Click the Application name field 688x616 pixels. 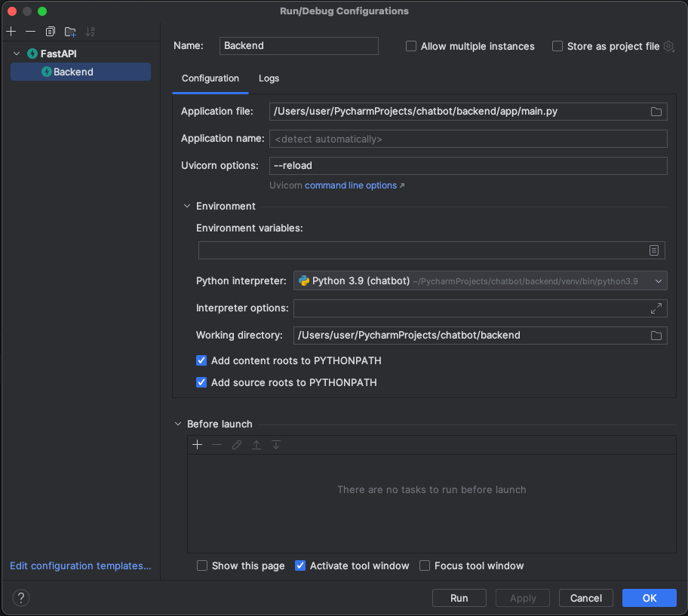click(468, 139)
